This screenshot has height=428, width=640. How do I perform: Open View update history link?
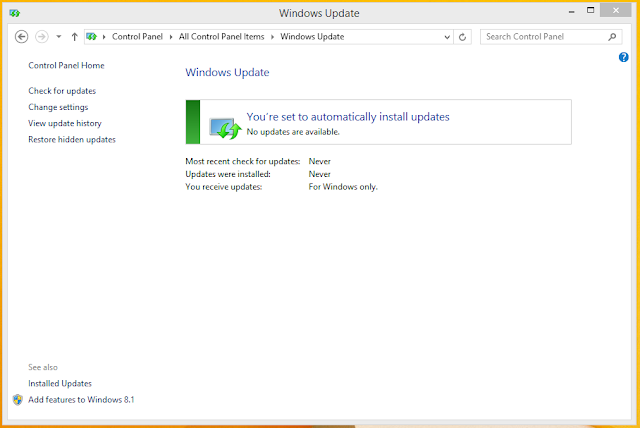[x=64, y=123]
